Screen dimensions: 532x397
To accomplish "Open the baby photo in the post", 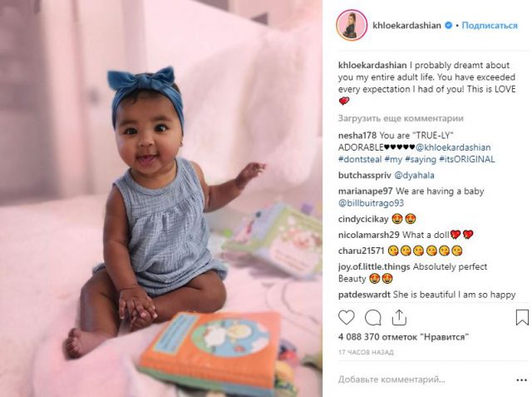I will [161, 198].
